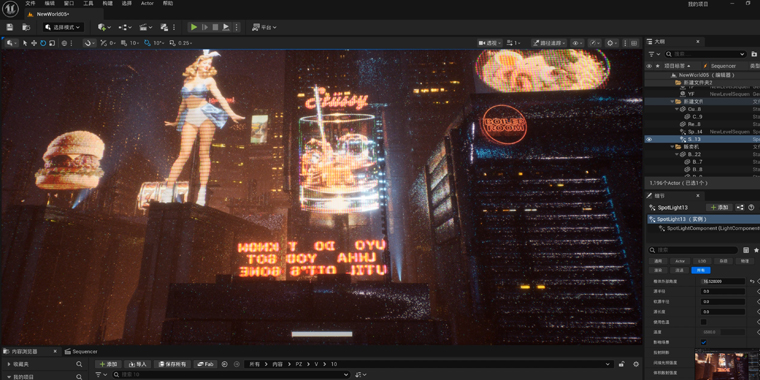Toggle visibility eye of selected S..13 row
This screenshot has height=380, width=760.
(x=649, y=140)
